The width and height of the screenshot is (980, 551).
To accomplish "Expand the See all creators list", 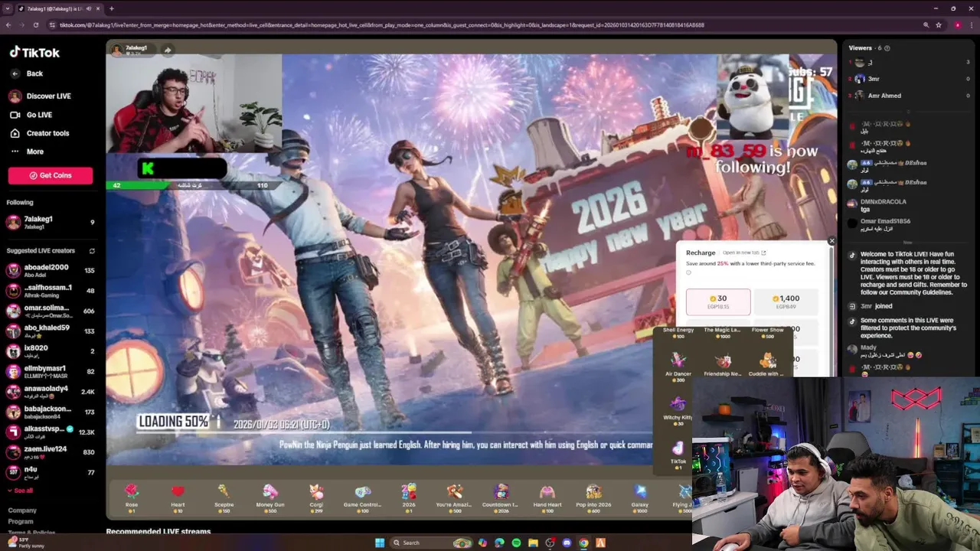I will pos(21,491).
